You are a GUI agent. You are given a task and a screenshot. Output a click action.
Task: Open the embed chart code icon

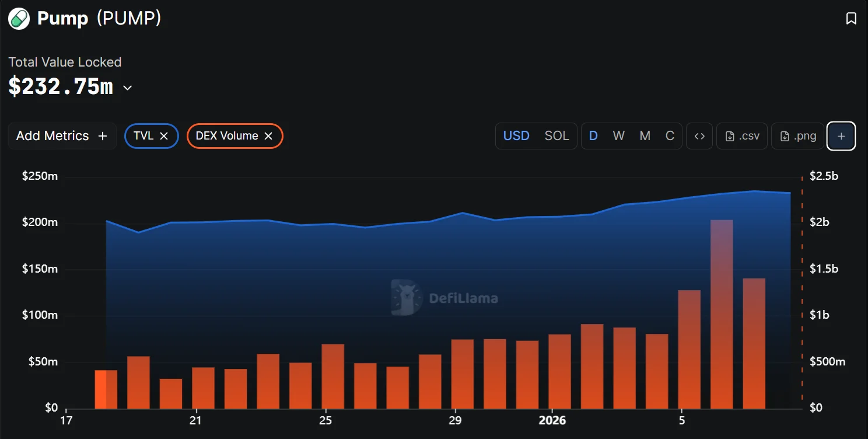(699, 135)
